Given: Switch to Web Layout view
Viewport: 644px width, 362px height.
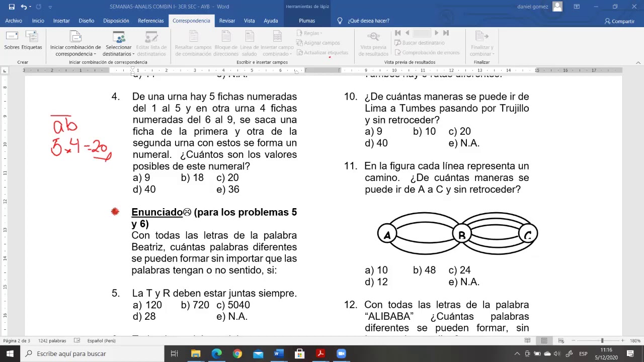Looking at the screenshot, I should (x=561, y=341).
